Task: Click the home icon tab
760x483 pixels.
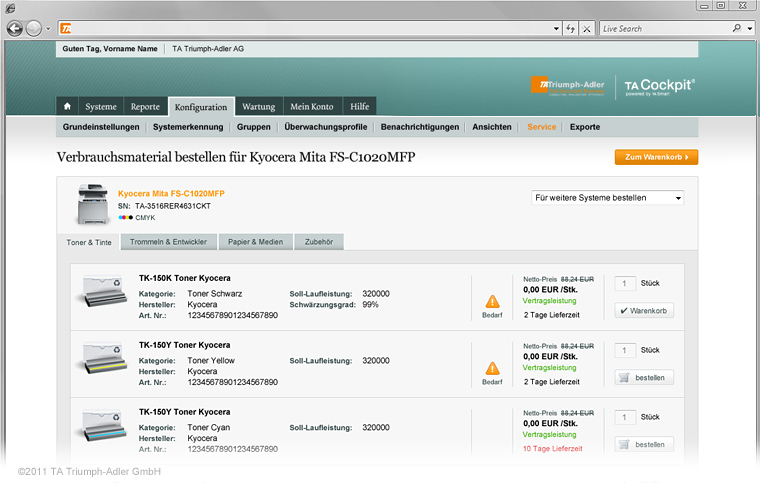Action: pos(67,106)
